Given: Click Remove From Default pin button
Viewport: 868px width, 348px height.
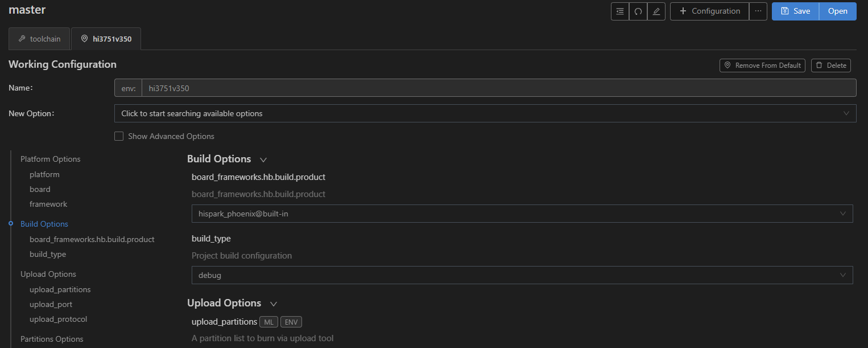Looking at the screenshot, I should pos(762,65).
